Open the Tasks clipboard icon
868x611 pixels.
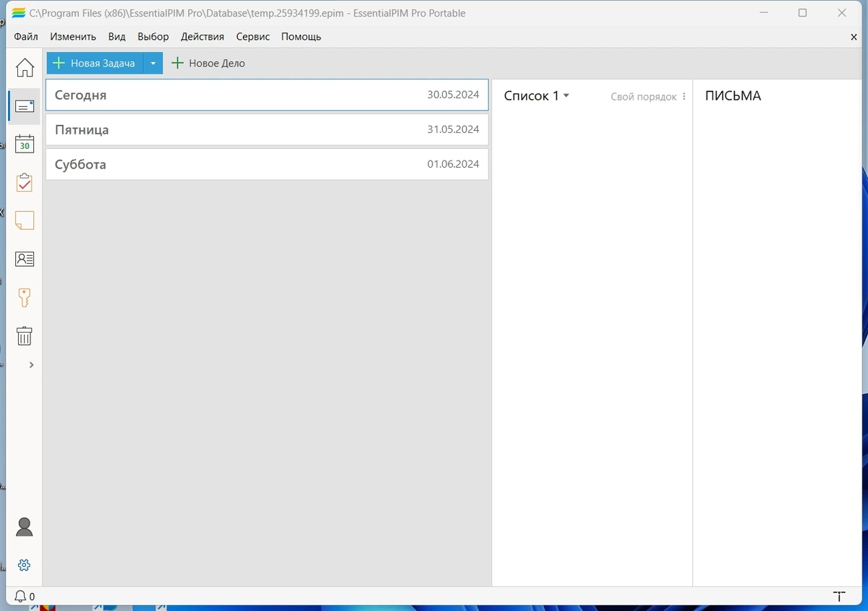(x=25, y=182)
